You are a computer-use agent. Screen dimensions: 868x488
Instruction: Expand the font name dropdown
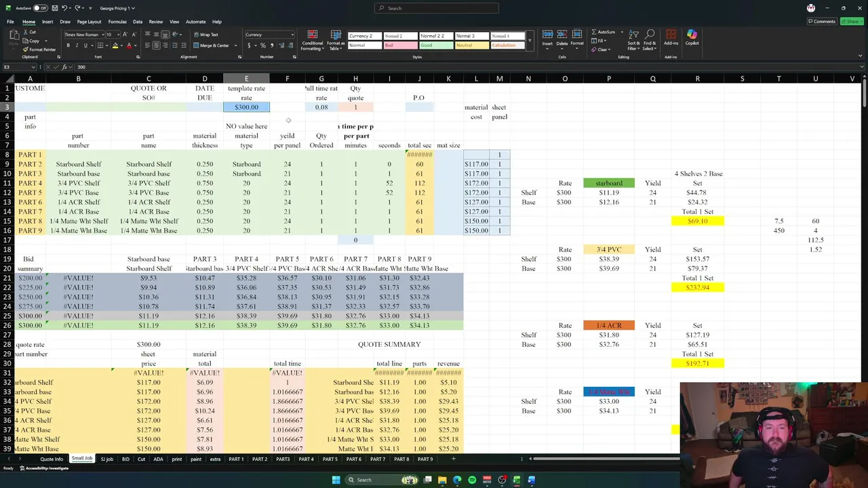coord(103,35)
